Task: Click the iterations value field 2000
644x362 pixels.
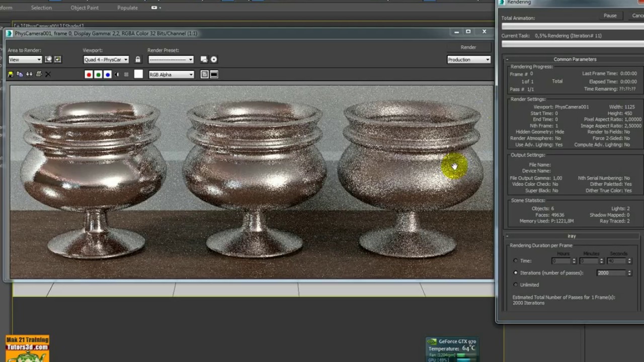Action: click(611, 273)
